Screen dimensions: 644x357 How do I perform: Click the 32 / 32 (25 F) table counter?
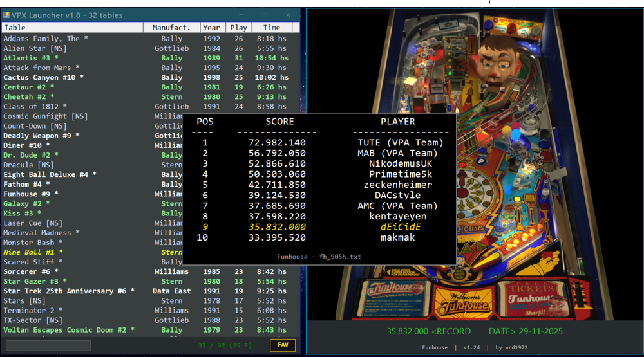[225, 345]
